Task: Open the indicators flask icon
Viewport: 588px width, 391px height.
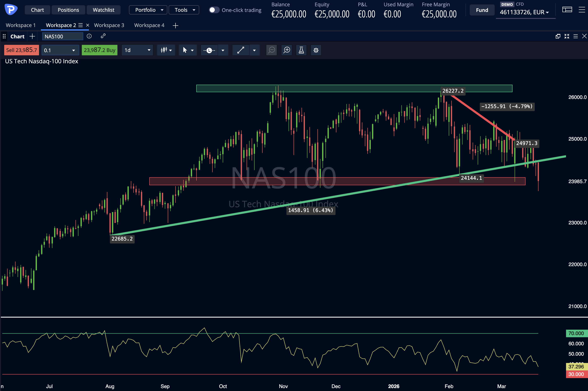Action: point(301,50)
